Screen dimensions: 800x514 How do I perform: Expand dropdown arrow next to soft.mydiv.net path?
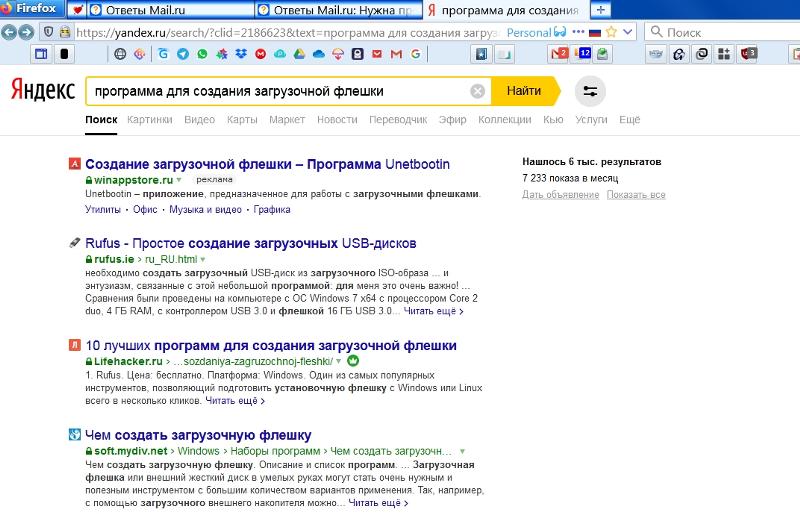462,451
